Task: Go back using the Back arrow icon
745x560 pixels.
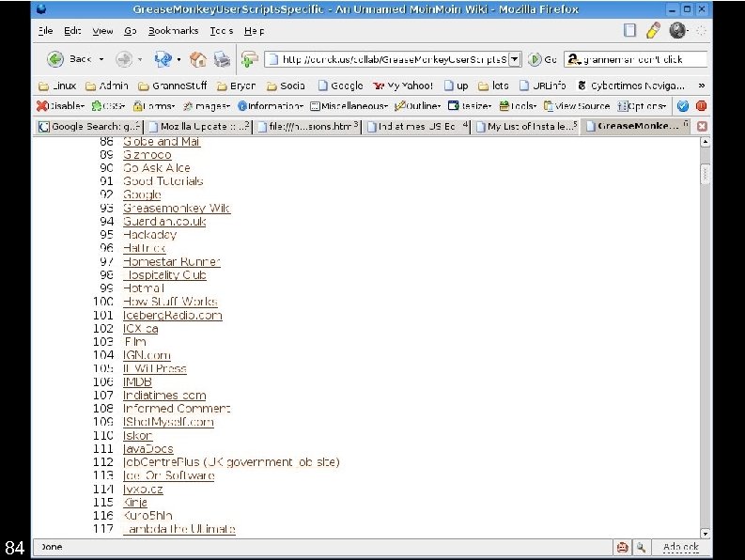Action: (x=55, y=59)
